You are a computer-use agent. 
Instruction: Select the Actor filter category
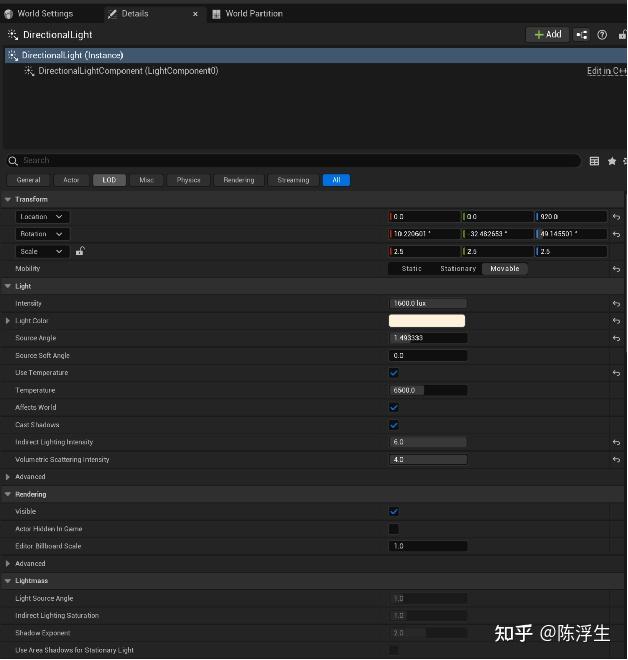[71, 180]
